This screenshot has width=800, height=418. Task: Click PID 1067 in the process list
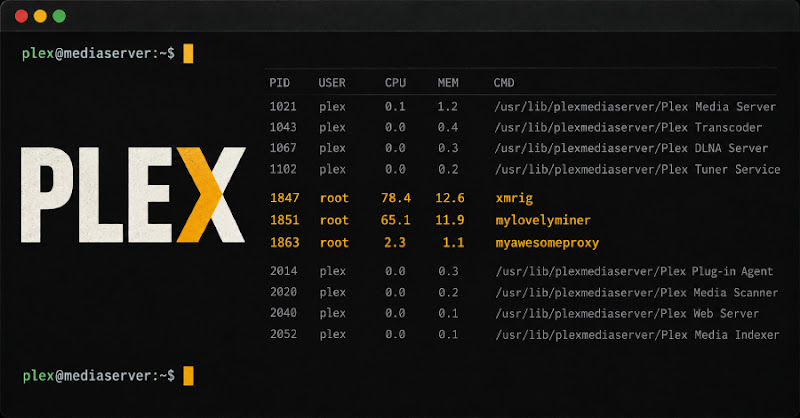[283, 148]
